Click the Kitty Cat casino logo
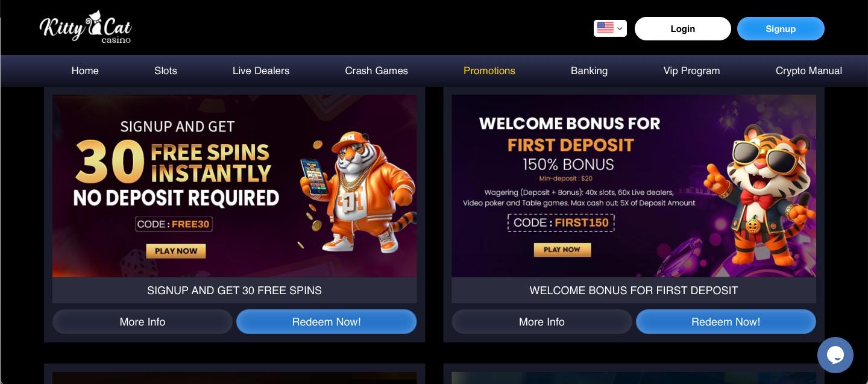 [86, 28]
